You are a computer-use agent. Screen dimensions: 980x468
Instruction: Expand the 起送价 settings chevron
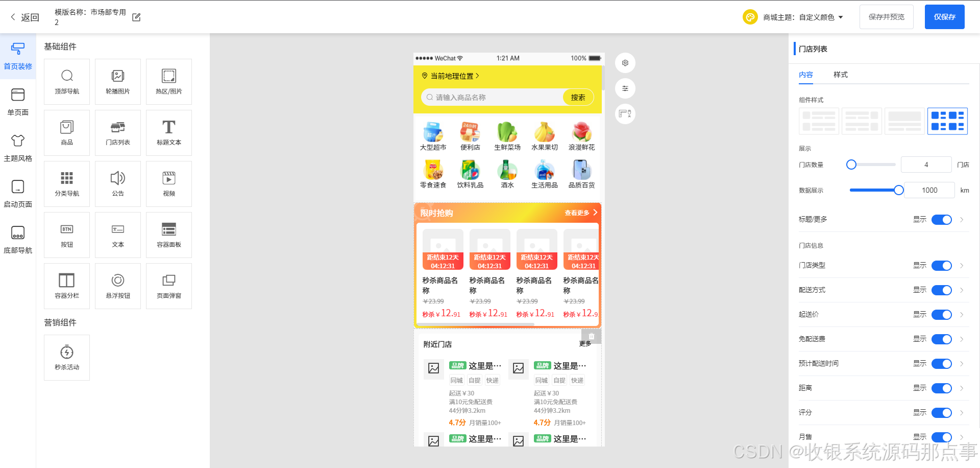(962, 315)
